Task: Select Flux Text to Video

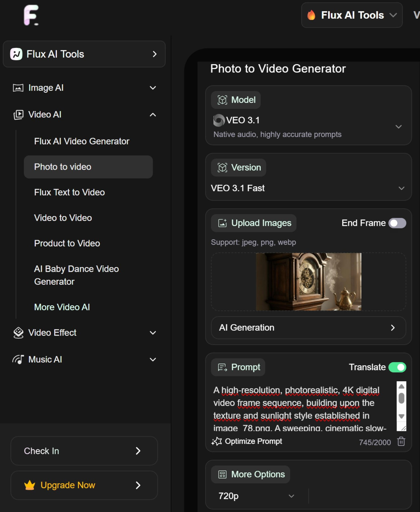Action: click(69, 192)
